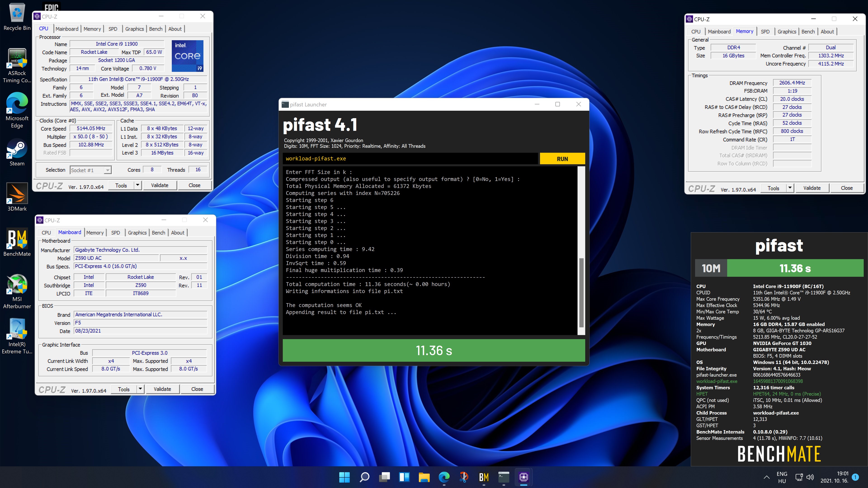Launch MSI Afterburner desktop shortcut
This screenshot has width=868, height=488.
pyautogui.click(x=17, y=291)
